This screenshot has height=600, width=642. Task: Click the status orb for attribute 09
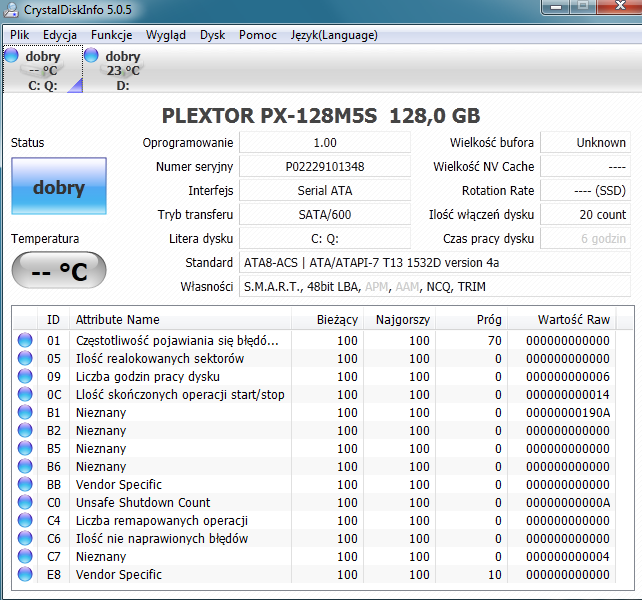tap(25, 376)
